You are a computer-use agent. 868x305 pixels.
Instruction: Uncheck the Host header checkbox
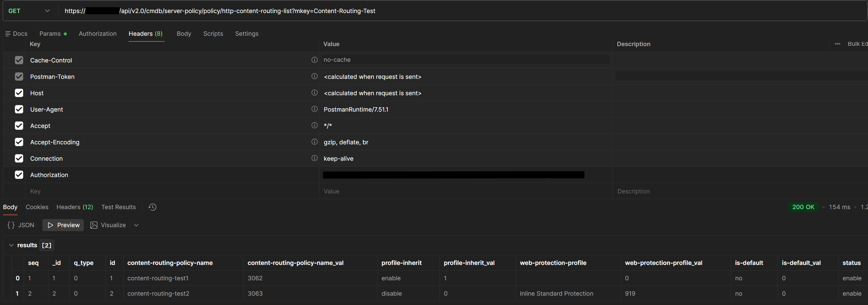point(19,93)
